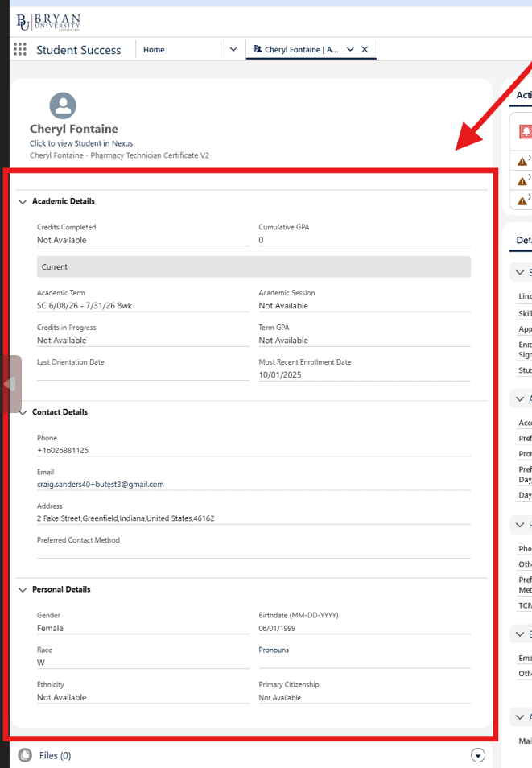Click the Bryan University logo

(48, 22)
